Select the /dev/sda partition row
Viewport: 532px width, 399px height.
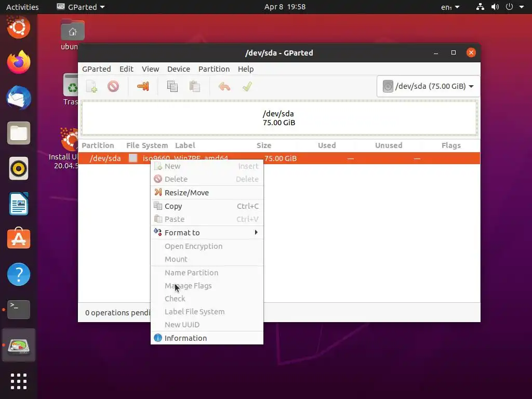(279, 158)
